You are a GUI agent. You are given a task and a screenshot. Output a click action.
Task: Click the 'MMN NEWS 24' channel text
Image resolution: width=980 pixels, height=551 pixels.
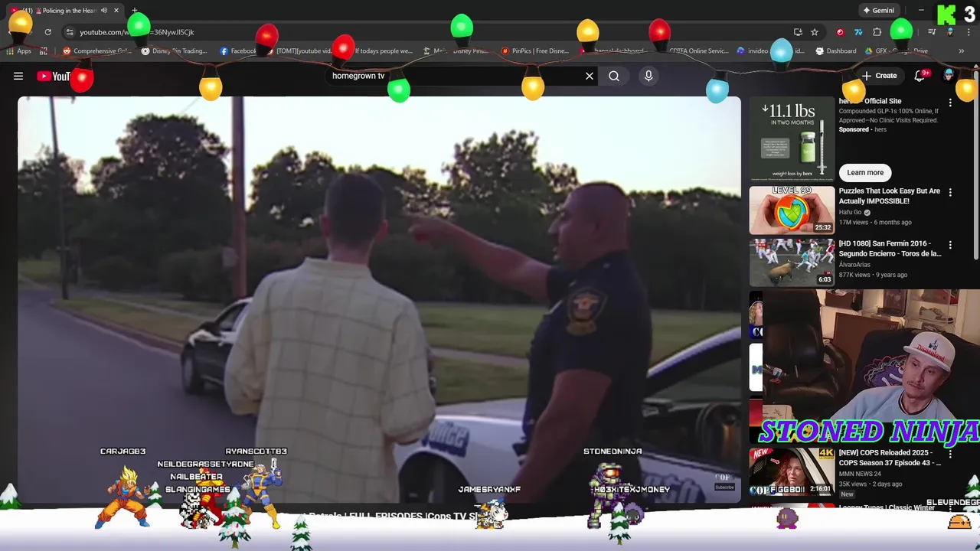pos(859,474)
